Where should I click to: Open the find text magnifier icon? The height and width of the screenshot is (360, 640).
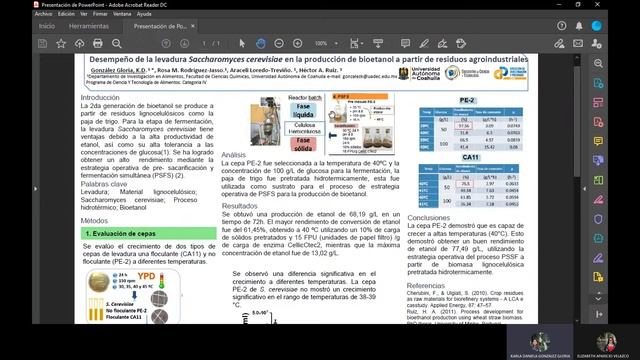pos(117,43)
